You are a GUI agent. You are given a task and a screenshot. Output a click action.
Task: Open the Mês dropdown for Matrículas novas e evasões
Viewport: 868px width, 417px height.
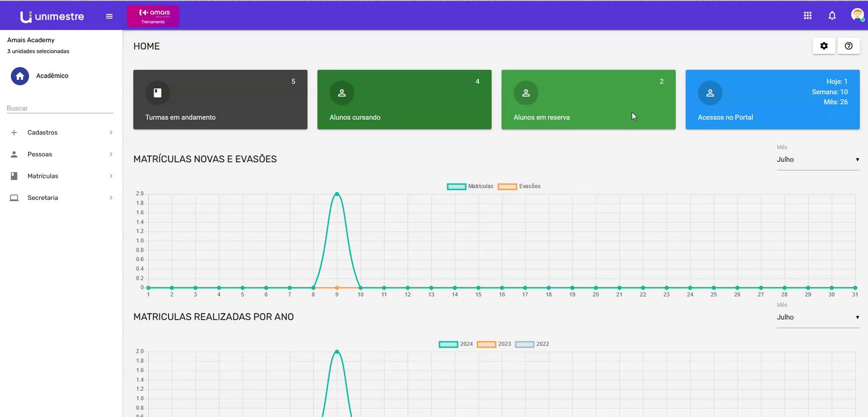[818, 160]
